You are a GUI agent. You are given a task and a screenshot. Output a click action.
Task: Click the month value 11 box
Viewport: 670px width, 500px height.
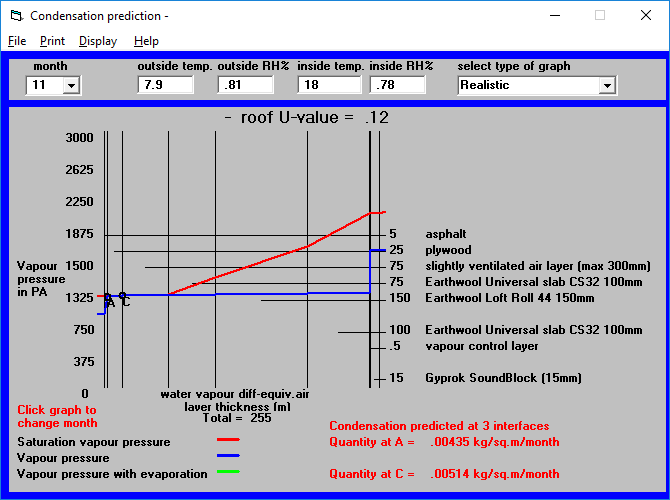tap(45, 85)
